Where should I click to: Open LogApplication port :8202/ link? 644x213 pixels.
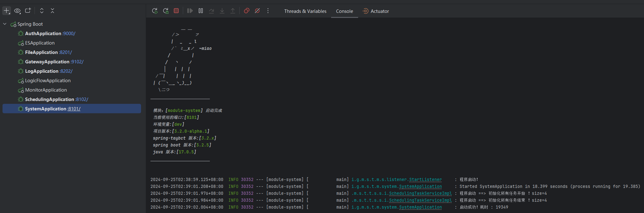pos(66,71)
